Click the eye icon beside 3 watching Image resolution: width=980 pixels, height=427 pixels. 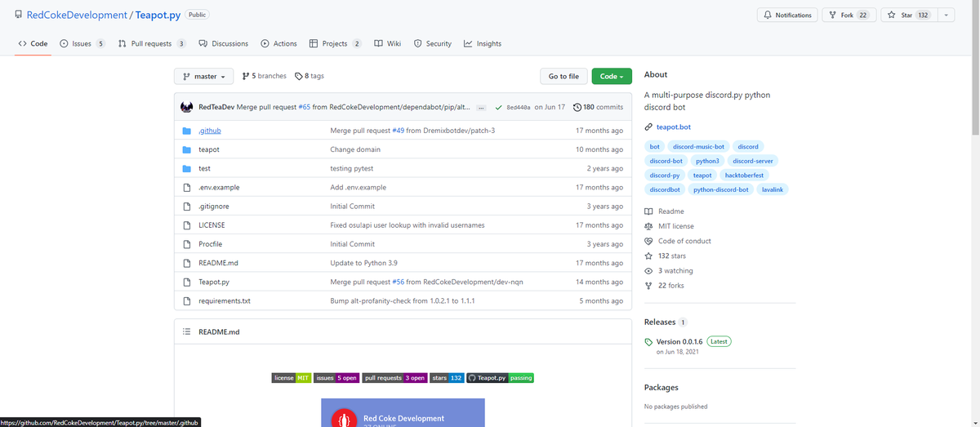pyautogui.click(x=648, y=270)
